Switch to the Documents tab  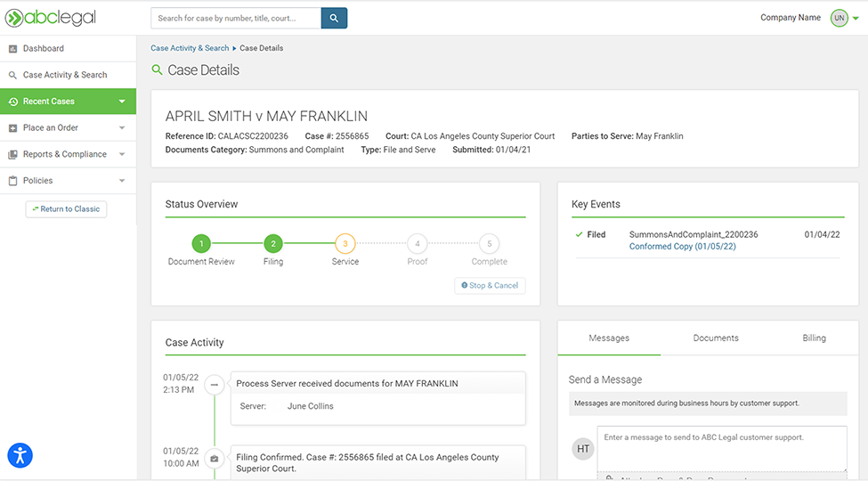coord(716,338)
